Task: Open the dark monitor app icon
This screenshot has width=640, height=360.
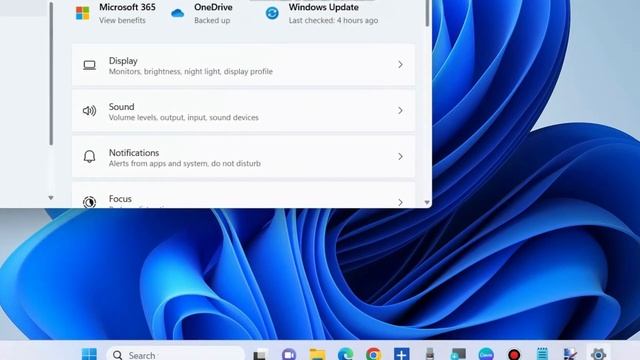Action: click(458, 354)
